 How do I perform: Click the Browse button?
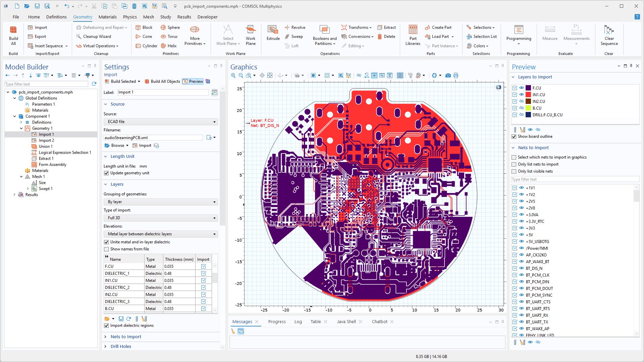click(114, 145)
